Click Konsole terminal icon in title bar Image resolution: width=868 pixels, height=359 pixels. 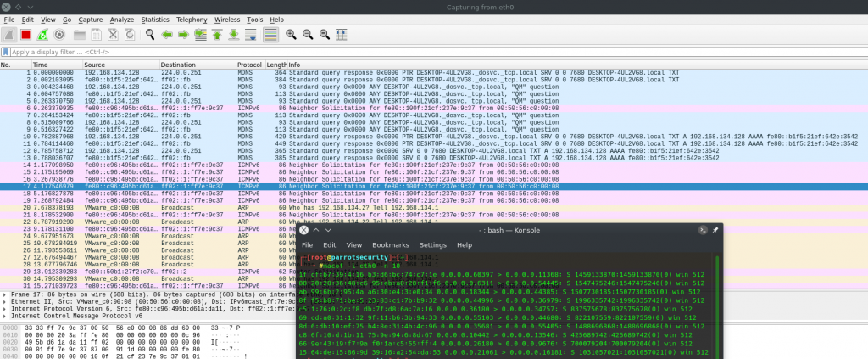(703, 230)
